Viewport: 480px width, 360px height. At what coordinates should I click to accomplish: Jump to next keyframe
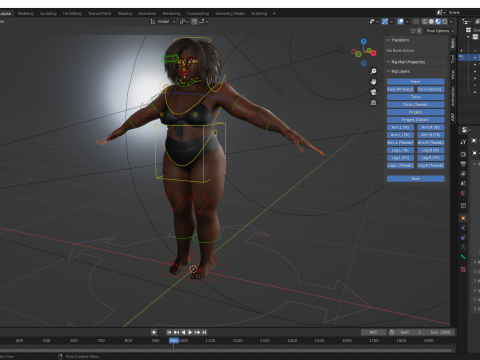click(x=197, y=332)
